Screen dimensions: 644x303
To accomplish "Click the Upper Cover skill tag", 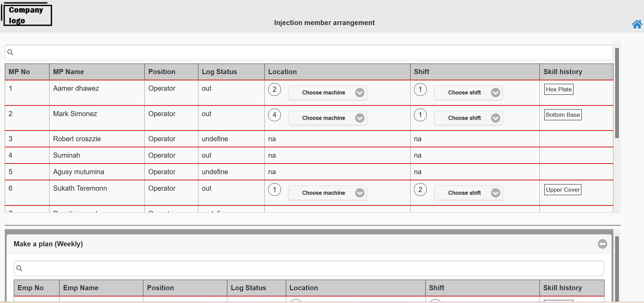I will click(x=563, y=190).
